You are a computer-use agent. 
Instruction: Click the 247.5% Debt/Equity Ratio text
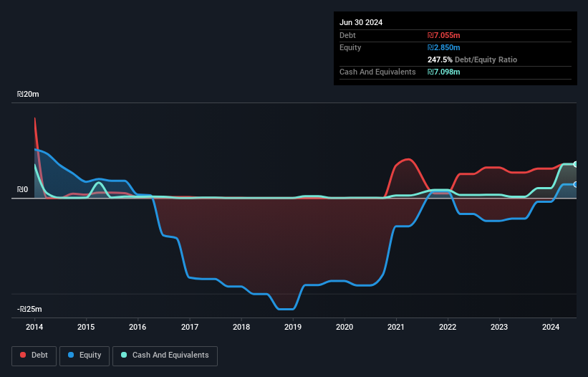472,59
